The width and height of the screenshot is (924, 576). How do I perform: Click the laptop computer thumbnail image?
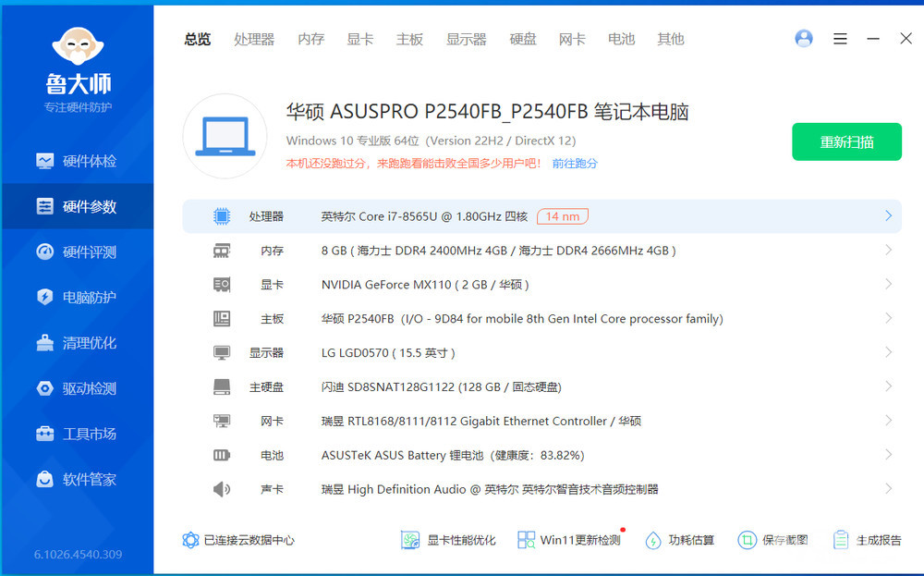(x=225, y=136)
